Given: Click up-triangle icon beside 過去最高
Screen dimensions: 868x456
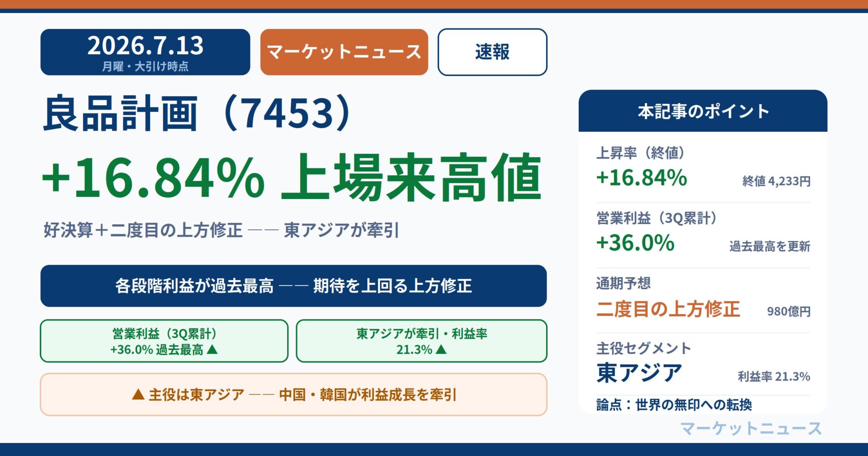Looking at the screenshot, I should (212, 349).
